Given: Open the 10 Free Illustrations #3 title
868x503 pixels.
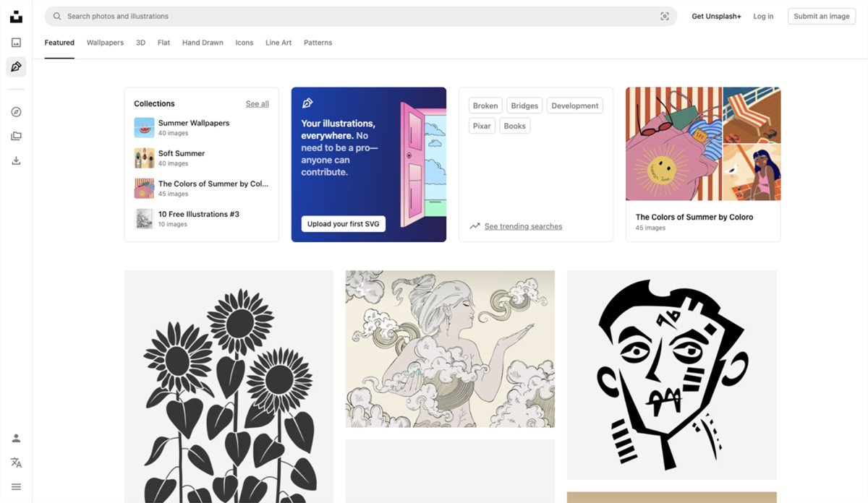Looking at the screenshot, I should click(x=199, y=214).
